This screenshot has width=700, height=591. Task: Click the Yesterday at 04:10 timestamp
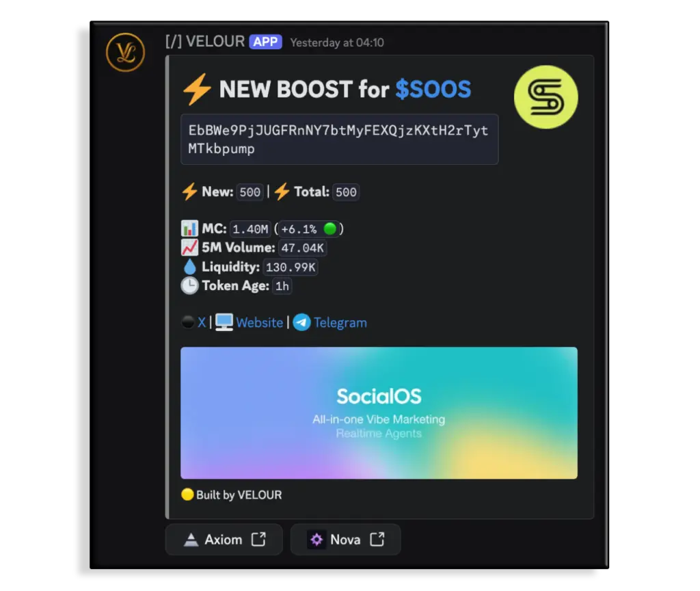(337, 42)
